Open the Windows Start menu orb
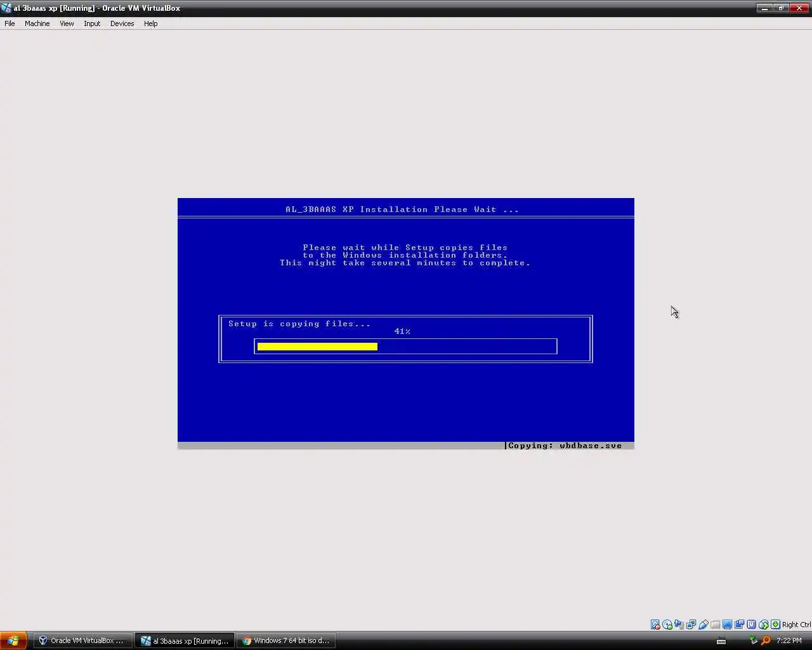 [13, 640]
